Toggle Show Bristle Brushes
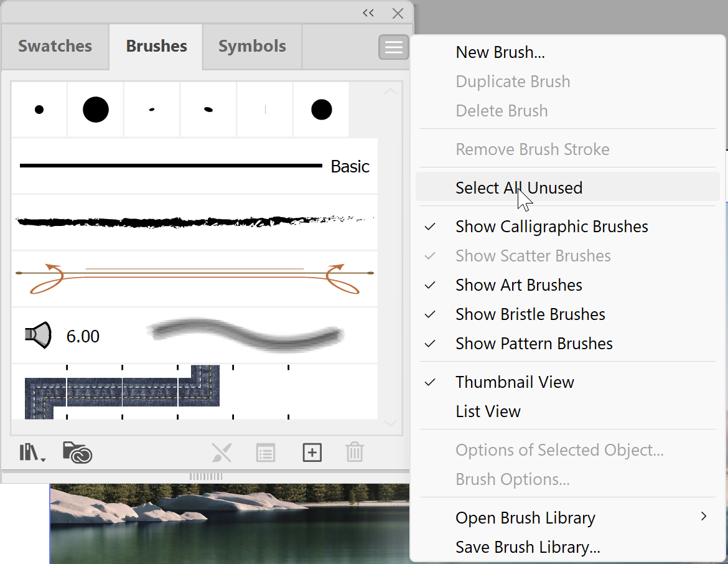This screenshot has width=728, height=564. tap(567, 314)
